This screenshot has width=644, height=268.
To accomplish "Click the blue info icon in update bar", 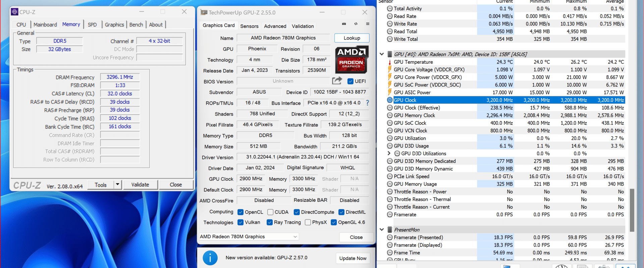I will [210, 258].
